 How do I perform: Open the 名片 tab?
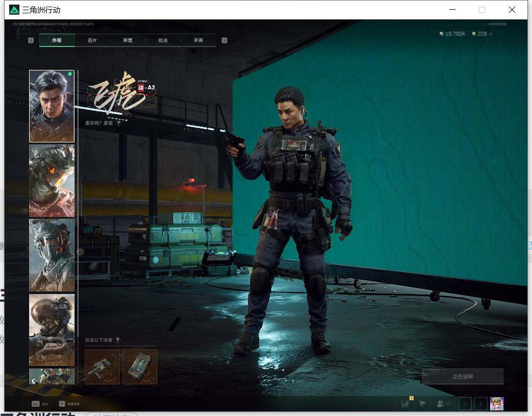click(92, 40)
